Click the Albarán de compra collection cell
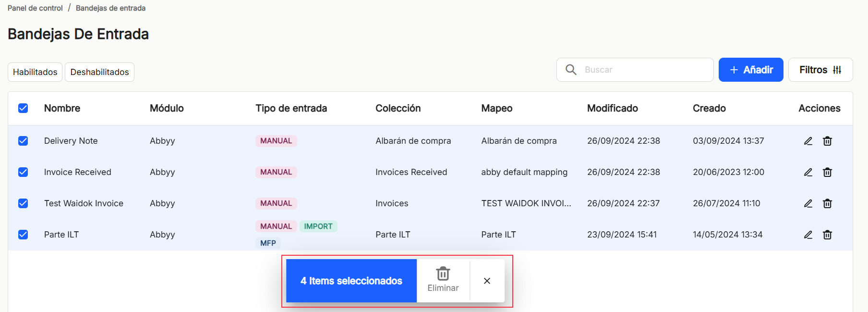 pos(413,141)
